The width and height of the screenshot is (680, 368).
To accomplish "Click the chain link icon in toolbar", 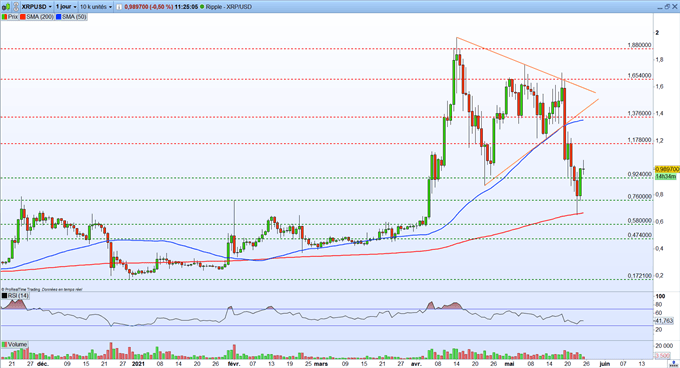I will [x=15, y=7].
